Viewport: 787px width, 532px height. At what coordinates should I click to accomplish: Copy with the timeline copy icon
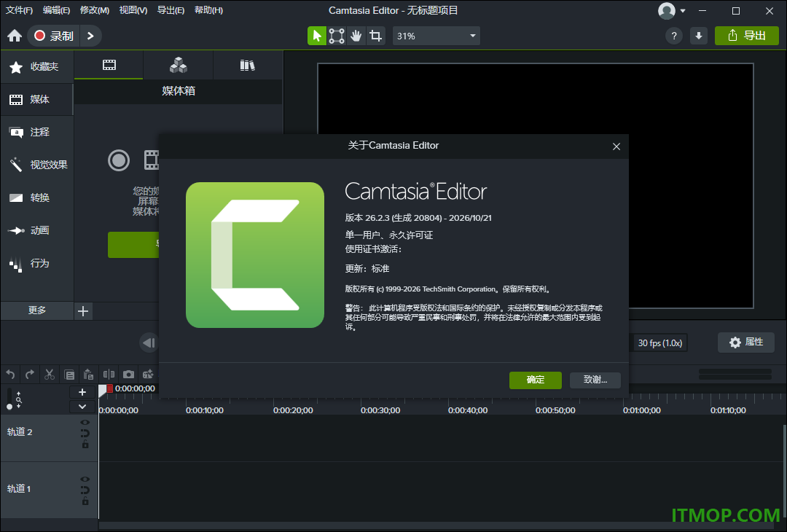click(69, 375)
